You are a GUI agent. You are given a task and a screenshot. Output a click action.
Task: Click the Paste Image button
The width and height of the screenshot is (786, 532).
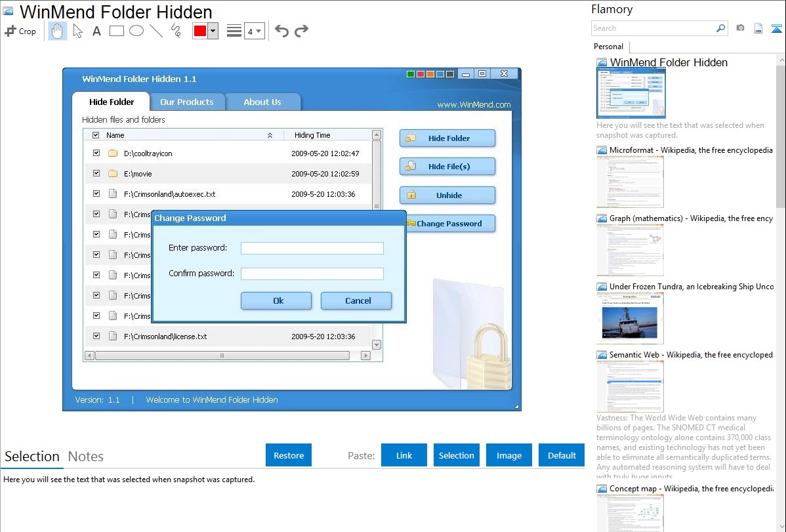point(509,455)
